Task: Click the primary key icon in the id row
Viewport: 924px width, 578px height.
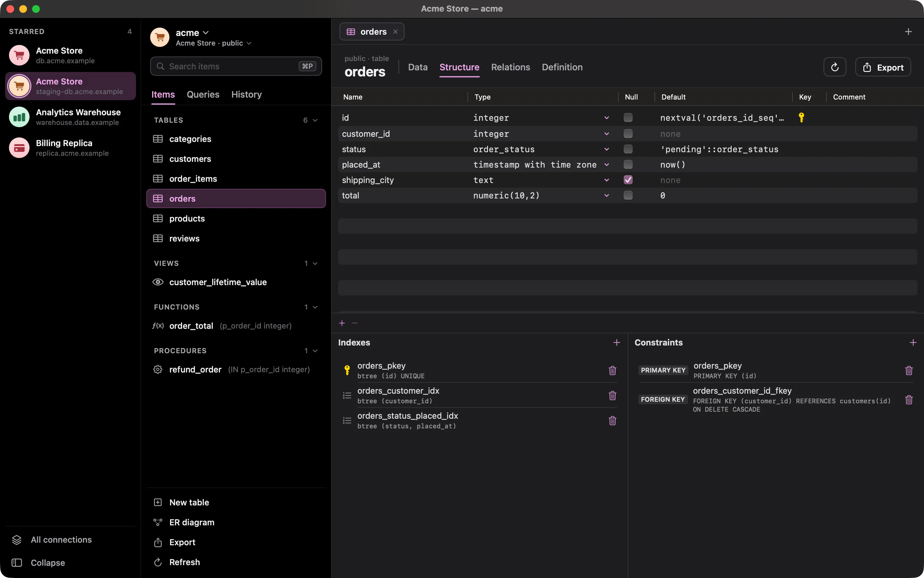Action: coord(801,118)
